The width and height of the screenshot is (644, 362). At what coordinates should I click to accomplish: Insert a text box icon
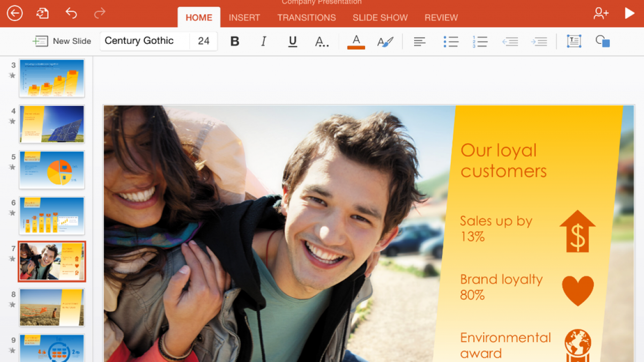point(574,41)
